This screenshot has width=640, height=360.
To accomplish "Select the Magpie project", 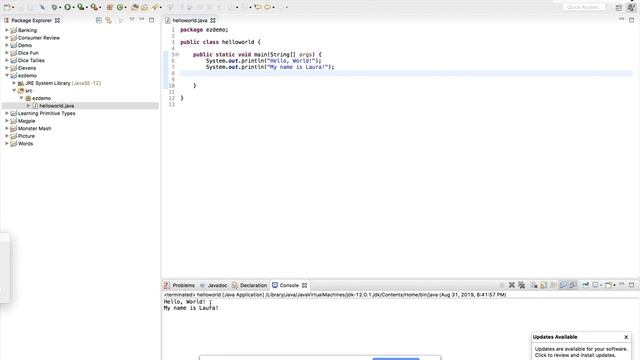I will point(26,121).
